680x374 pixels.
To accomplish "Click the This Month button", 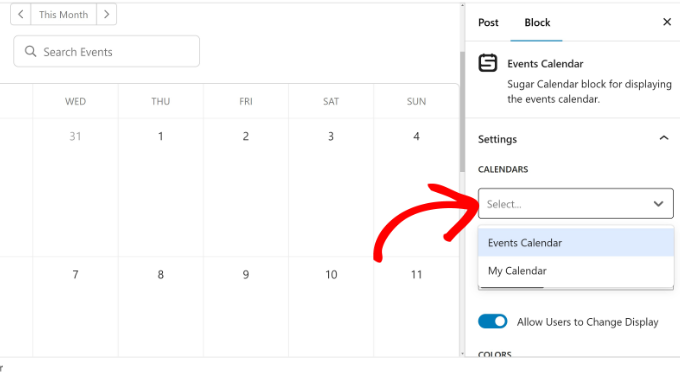I will point(63,14).
